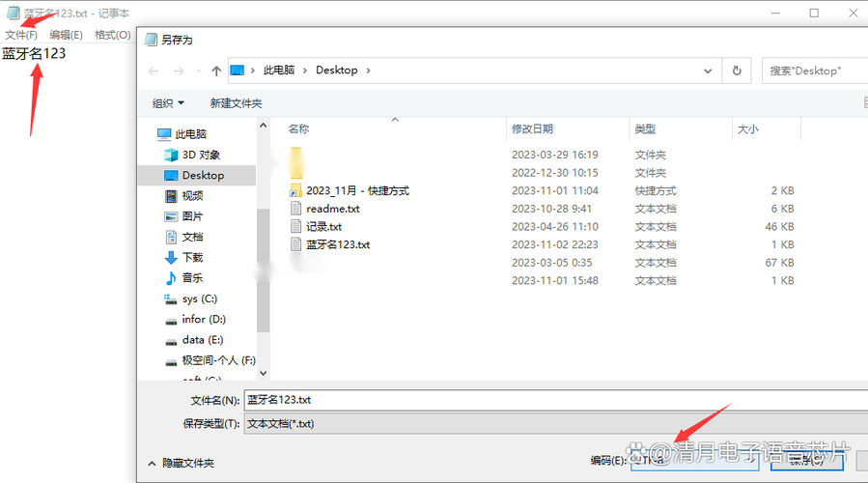Click the infor (D:) drive icon
This screenshot has width=868, height=483.
coord(171,321)
